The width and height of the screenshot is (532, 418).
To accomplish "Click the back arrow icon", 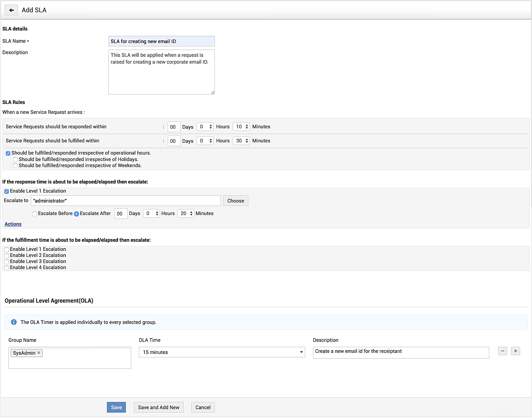I will tap(11, 10).
